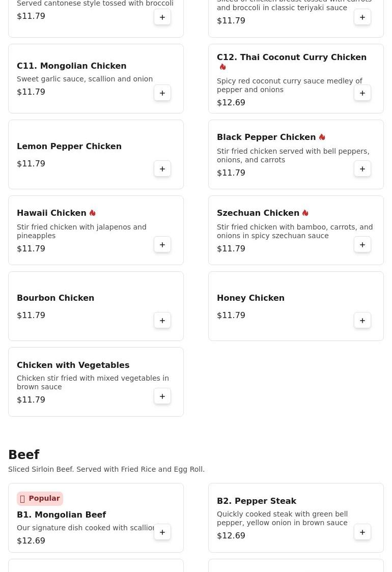
Task: Add Hawaii Chicken with the plus icon
Action: 162,245
